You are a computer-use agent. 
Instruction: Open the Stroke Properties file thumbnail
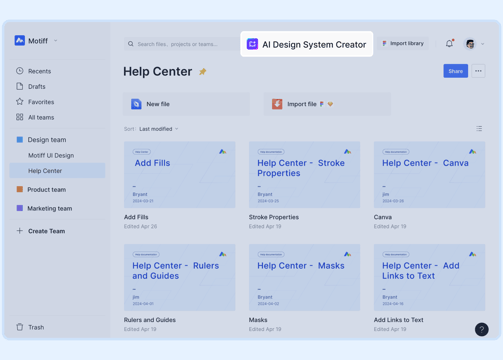click(x=304, y=175)
